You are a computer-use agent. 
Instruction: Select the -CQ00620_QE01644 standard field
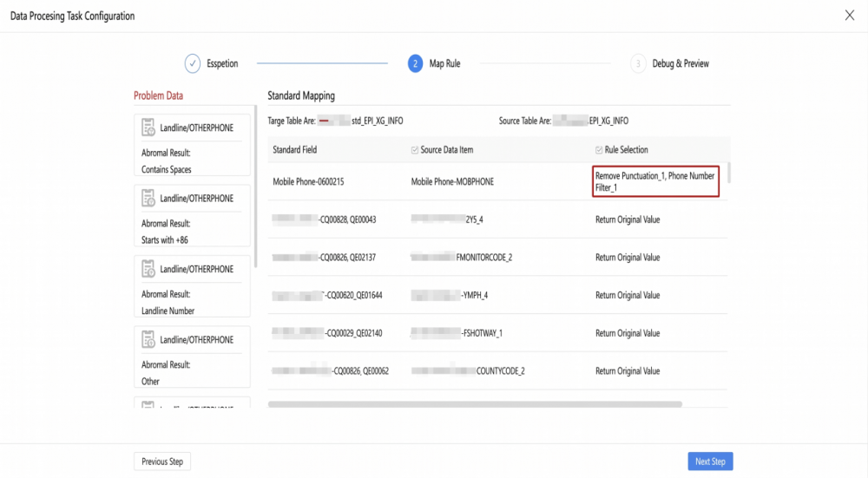coord(326,296)
